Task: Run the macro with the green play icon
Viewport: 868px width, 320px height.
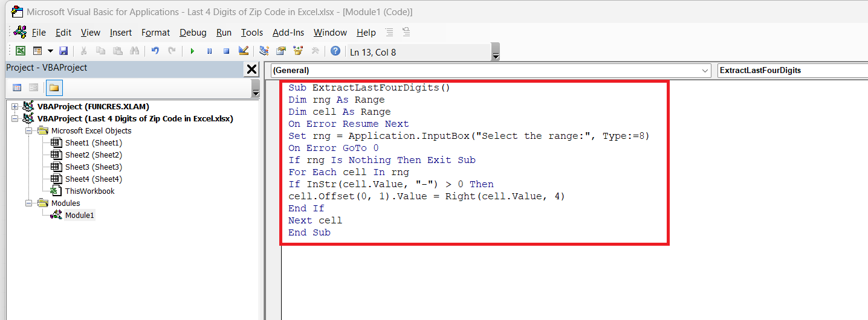Action: click(x=192, y=51)
